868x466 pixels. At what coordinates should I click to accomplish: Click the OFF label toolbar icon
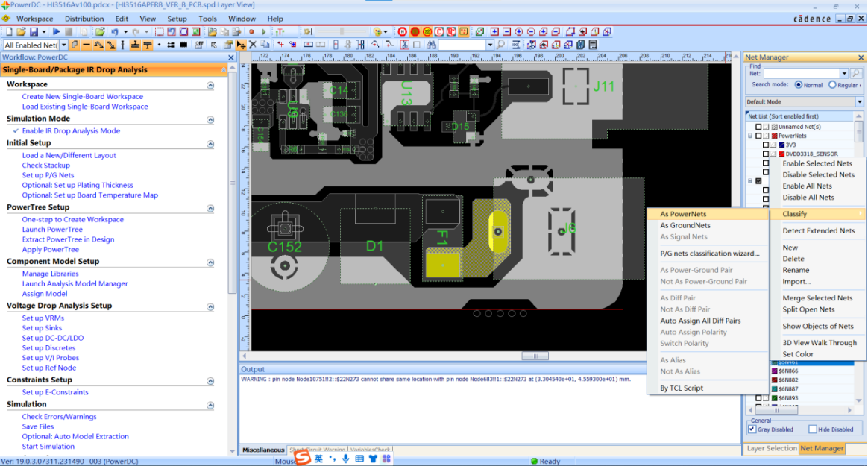point(198,45)
